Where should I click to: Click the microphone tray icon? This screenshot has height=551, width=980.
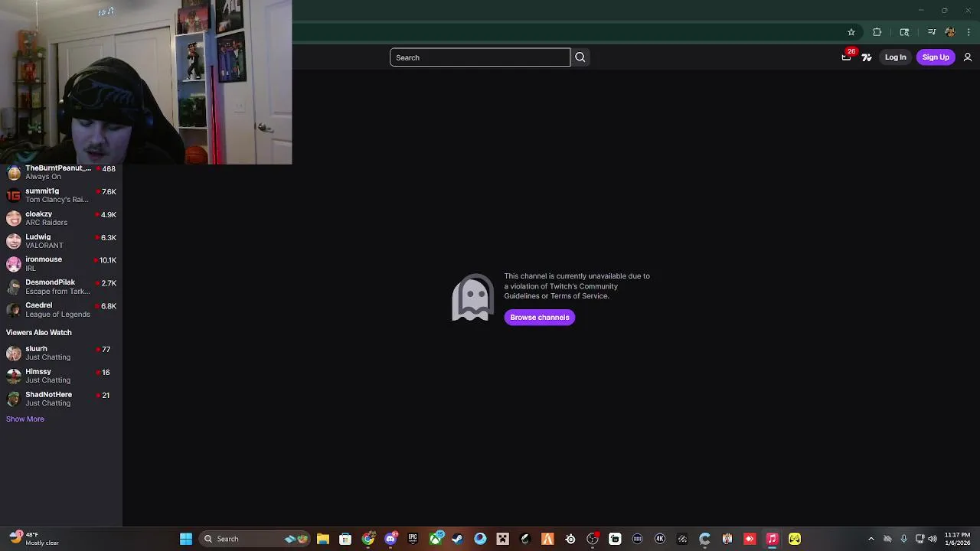click(903, 539)
